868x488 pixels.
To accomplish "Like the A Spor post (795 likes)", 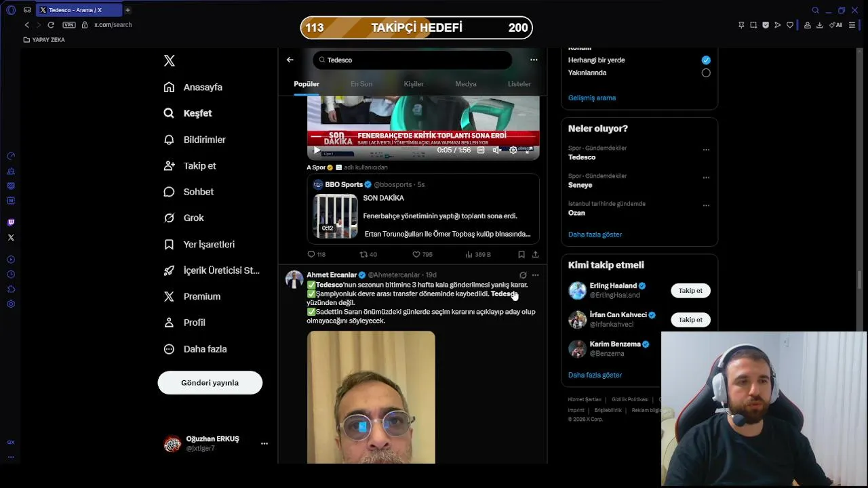I will (x=422, y=254).
